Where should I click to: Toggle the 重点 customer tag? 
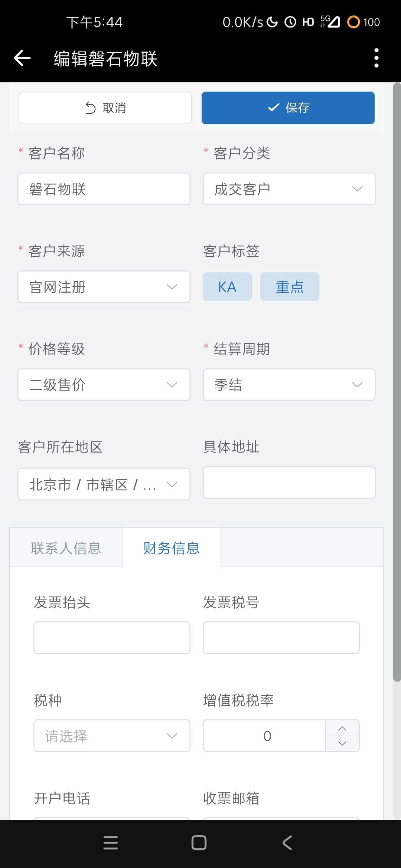click(x=290, y=287)
